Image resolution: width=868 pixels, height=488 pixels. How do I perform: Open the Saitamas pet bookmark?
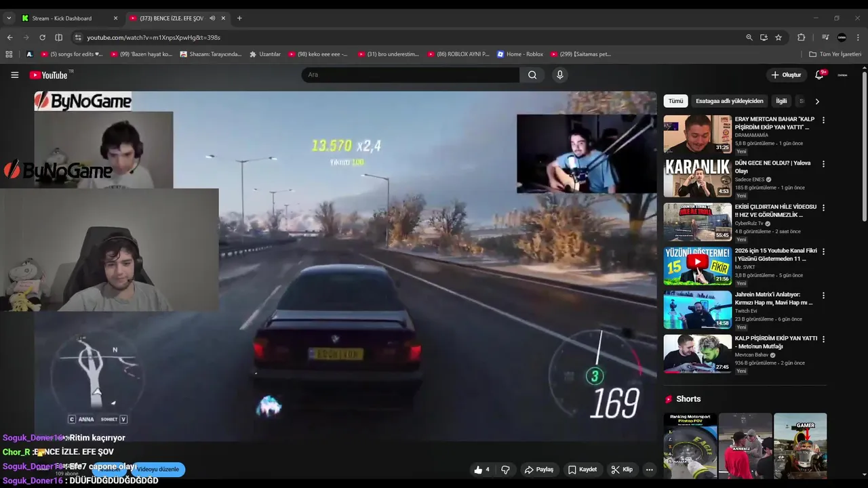point(581,54)
